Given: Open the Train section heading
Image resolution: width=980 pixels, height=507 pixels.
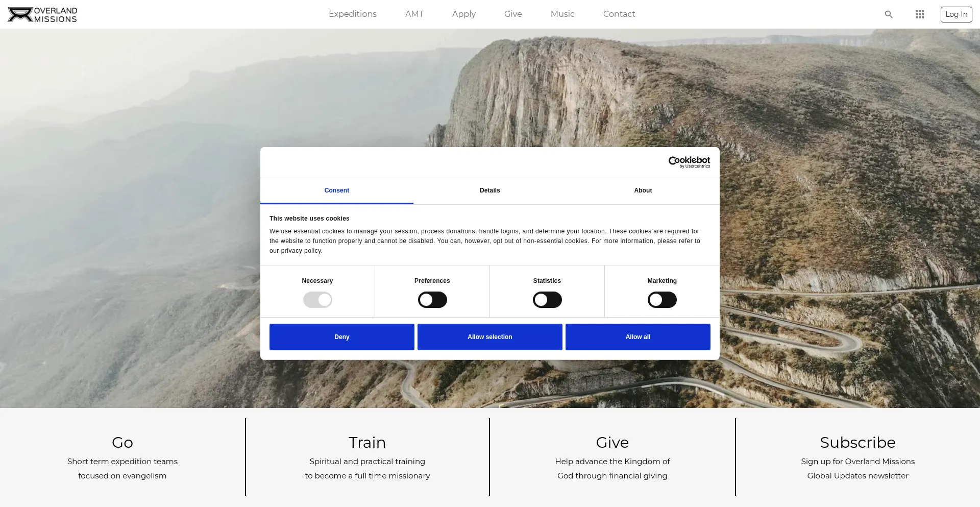Looking at the screenshot, I should (x=367, y=443).
